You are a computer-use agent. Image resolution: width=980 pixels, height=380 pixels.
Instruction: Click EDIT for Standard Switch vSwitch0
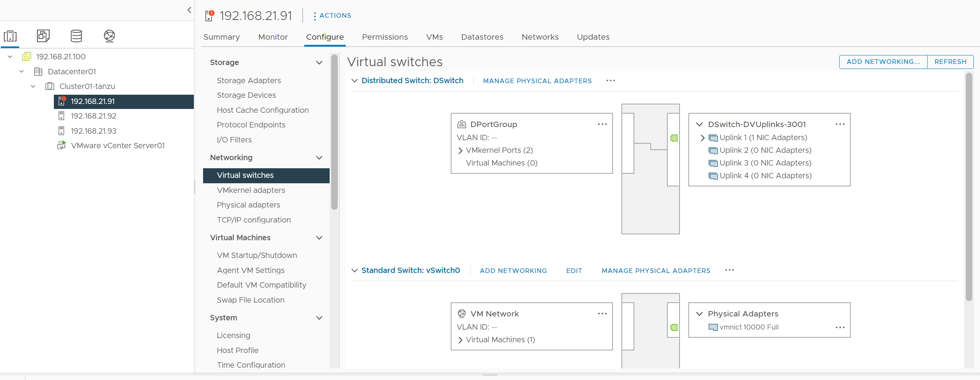[574, 271]
